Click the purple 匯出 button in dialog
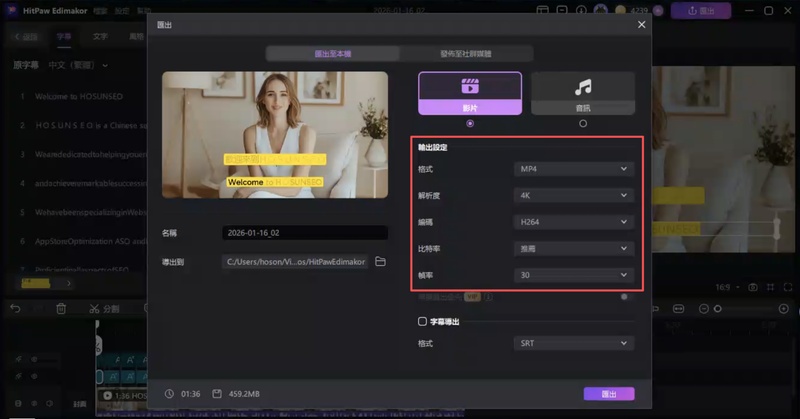The height and width of the screenshot is (419, 800). point(609,394)
